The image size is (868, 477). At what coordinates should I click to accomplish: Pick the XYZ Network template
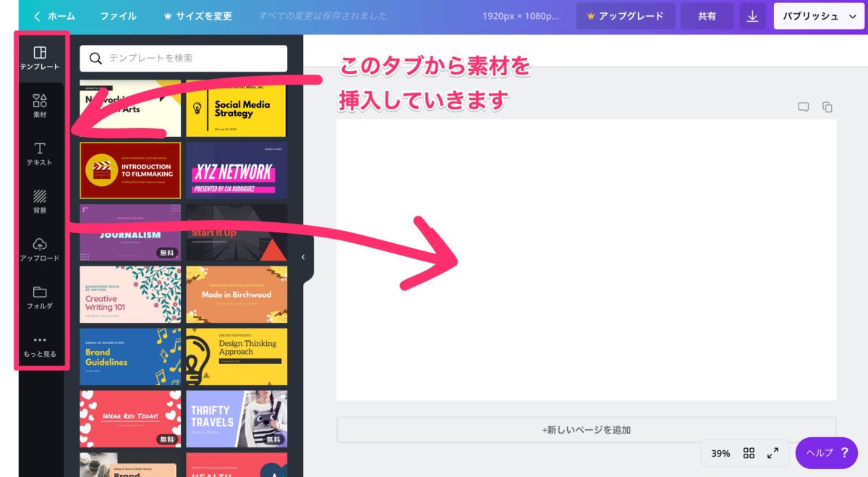pos(237,170)
